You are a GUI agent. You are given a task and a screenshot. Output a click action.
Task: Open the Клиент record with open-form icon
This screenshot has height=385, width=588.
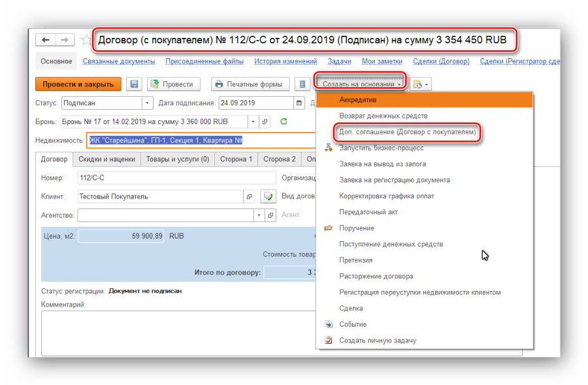(249, 196)
